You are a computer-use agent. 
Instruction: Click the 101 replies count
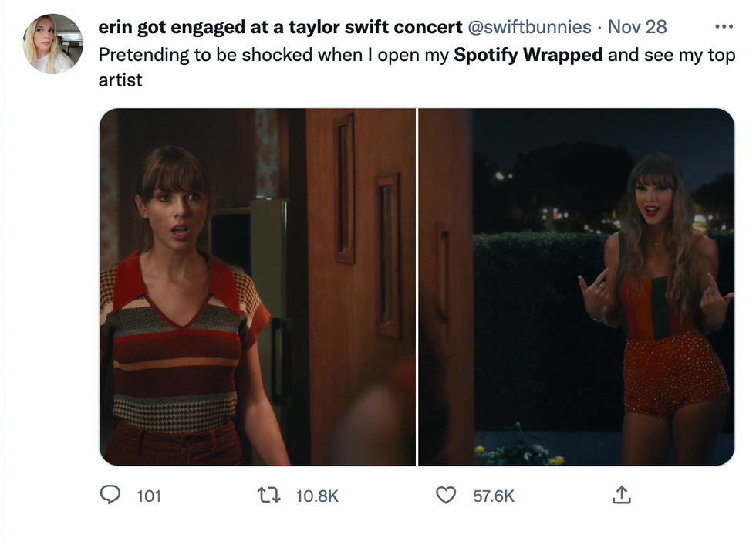149,496
